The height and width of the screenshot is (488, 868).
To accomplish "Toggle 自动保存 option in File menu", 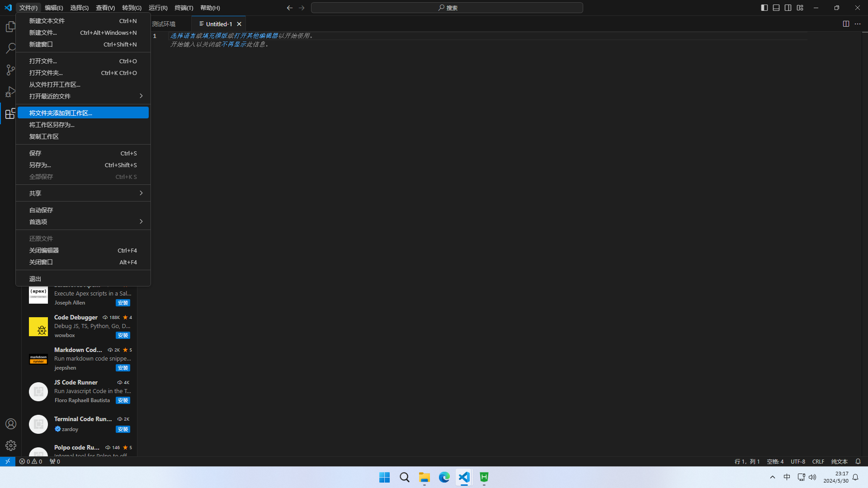I will (41, 210).
